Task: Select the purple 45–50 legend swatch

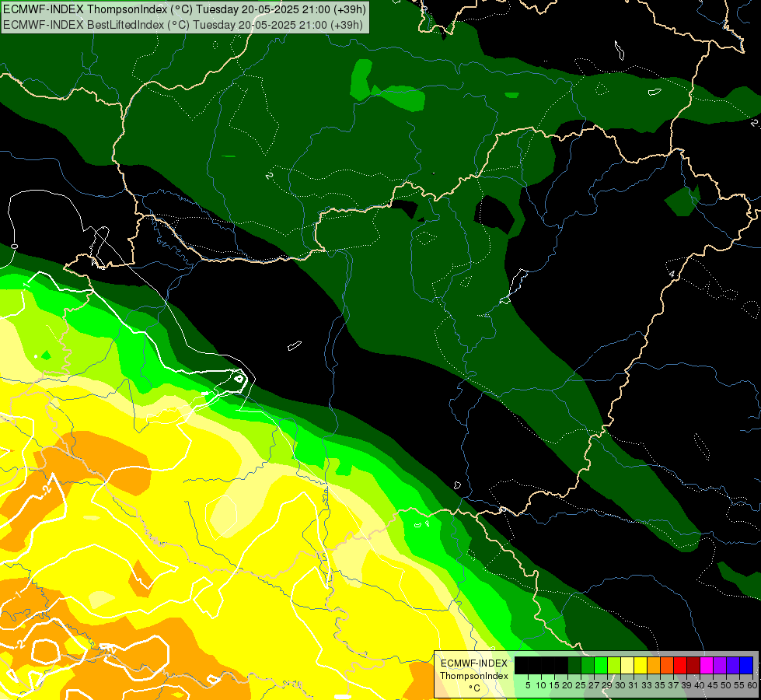Action: tap(720, 665)
